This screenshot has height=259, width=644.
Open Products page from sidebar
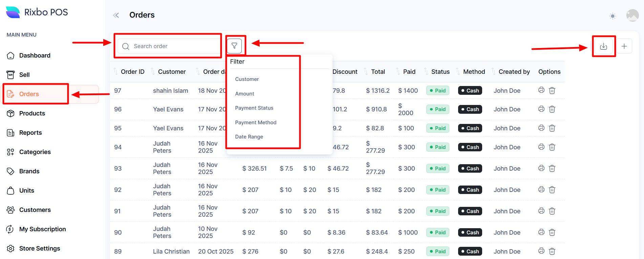pyautogui.click(x=32, y=113)
